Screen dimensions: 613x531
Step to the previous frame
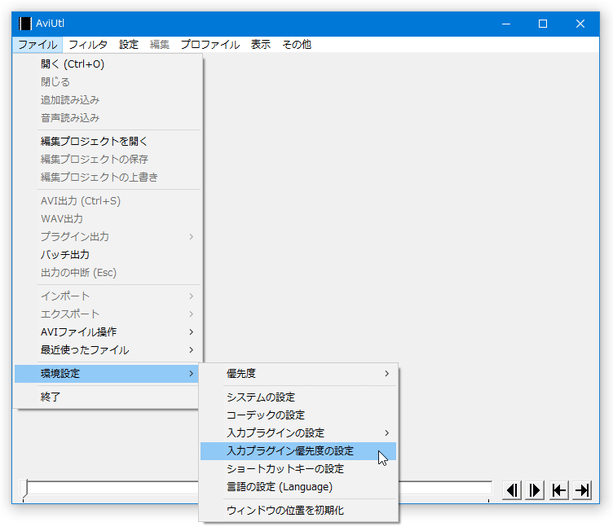[x=512, y=490]
